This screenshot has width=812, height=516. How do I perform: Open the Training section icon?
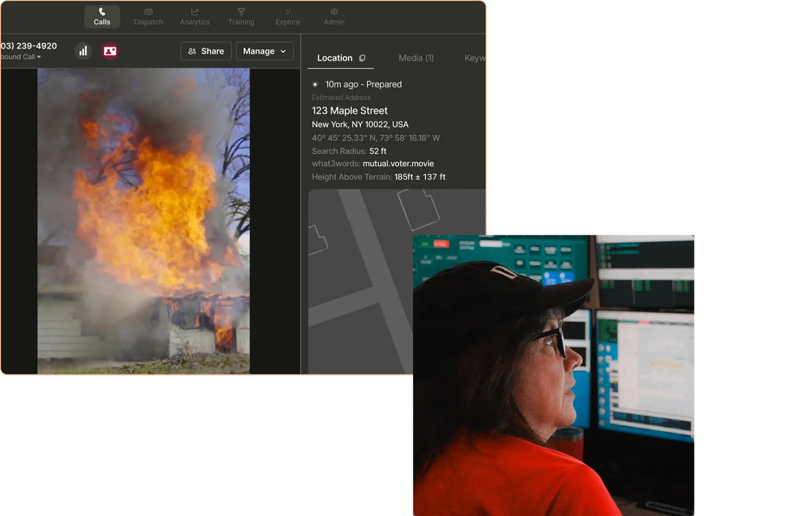pos(241,11)
